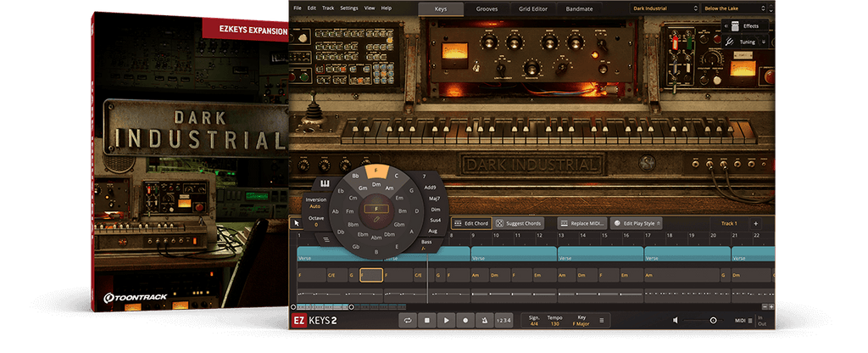
Task: Zoom in timeline with plus icon
Action: (771, 306)
